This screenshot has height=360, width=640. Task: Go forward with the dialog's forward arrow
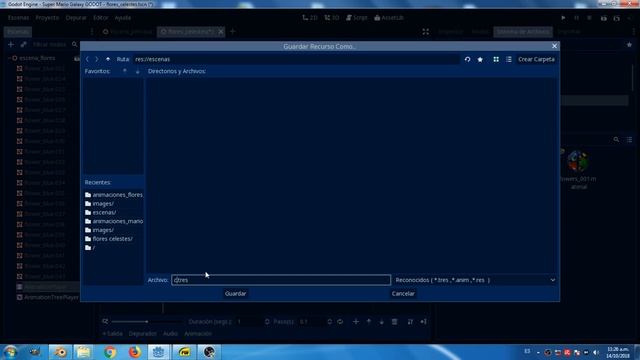(x=97, y=59)
